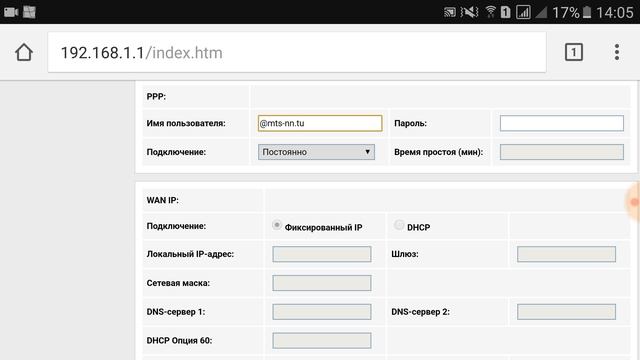Click the DNS-сервер 1 field
The image size is (640, 360).
point(322,312)
